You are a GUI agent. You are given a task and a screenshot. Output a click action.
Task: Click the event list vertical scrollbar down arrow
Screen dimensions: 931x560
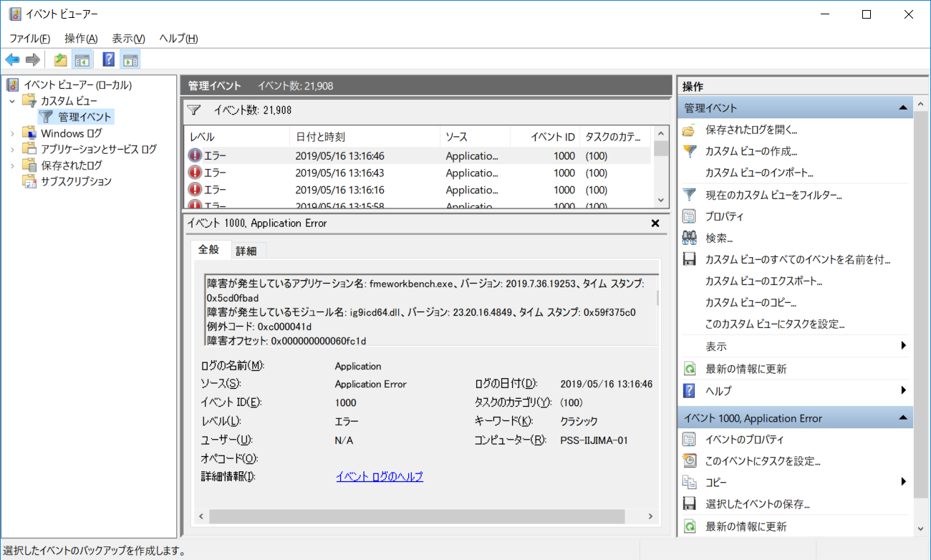coord(661,200)
